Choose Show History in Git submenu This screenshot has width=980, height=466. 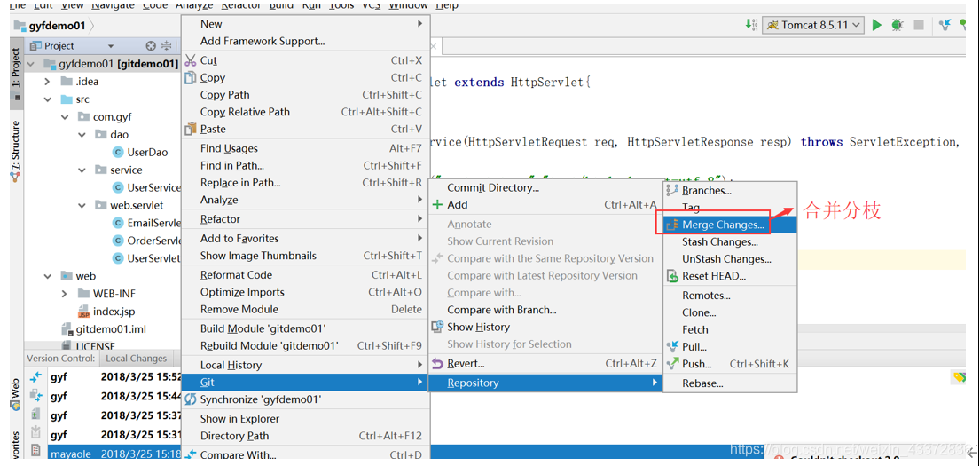pos(545,327)
